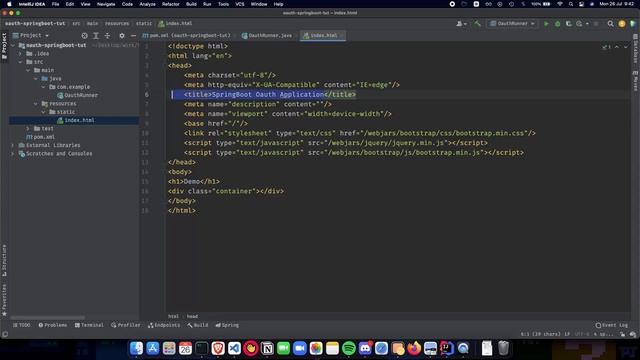Viewport: 640px width, 360px height.
Task: Build project using the hammer icon
Action: point(477,24)
